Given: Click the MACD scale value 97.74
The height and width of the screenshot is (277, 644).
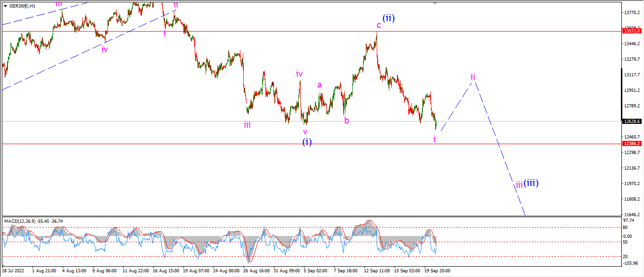Looking at the screenshot, I should click(629, 220).
